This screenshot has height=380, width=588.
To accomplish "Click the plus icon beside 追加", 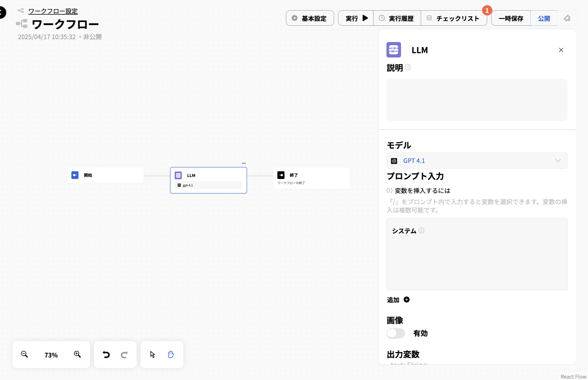I will (x=406, y=300).
